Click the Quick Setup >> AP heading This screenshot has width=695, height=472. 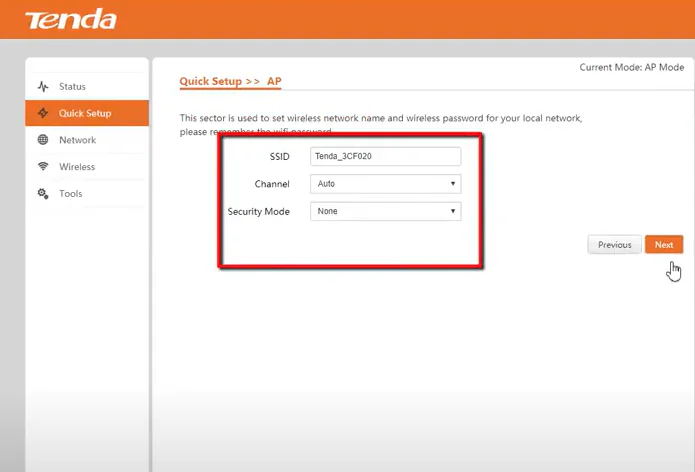(x=230, y=82)
